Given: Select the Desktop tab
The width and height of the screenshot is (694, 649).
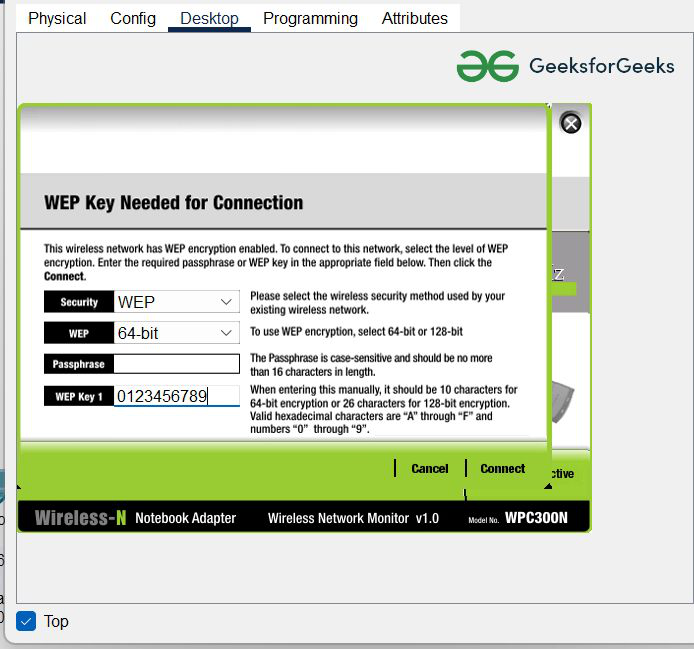Looking at the screenshot, I should tap(209, 18).
